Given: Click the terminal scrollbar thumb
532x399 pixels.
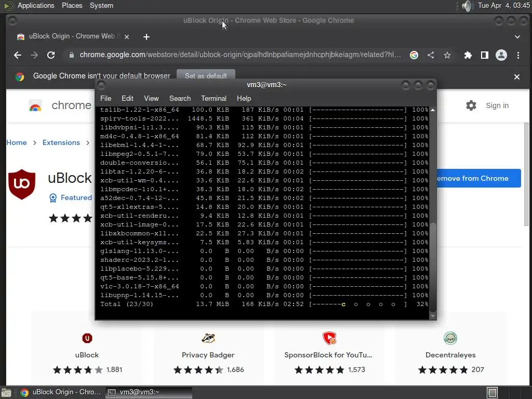Looking at the screenshot, I should (433, 267).
